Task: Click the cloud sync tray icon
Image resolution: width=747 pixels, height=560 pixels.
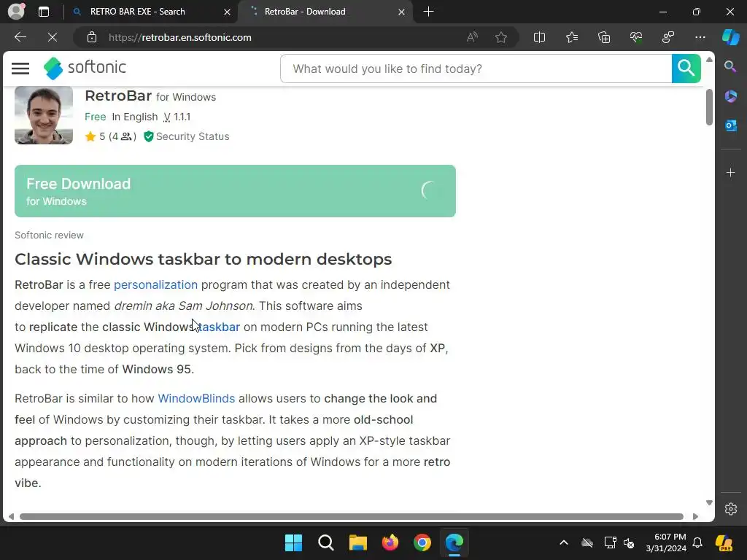Action: 587,542
